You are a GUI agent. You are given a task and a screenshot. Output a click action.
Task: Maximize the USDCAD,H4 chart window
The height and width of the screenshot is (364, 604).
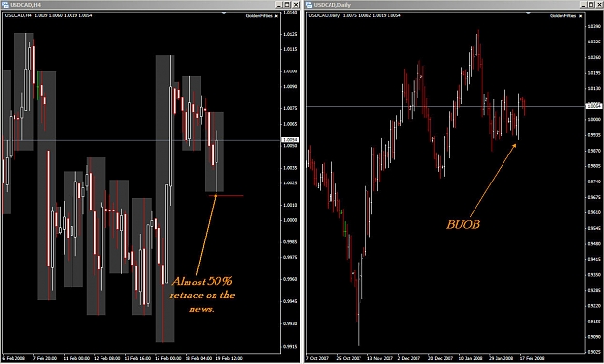pyautogui.click(x=287, y=5)
